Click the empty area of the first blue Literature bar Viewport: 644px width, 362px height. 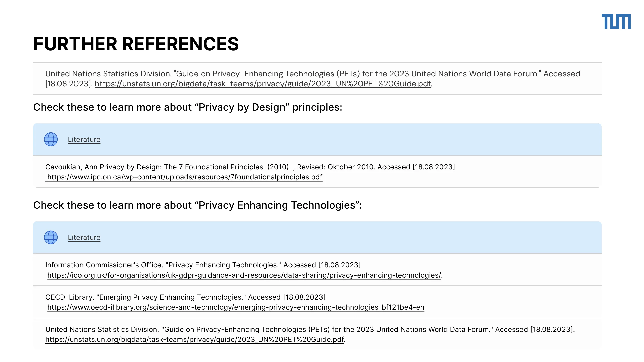point(352,139)
